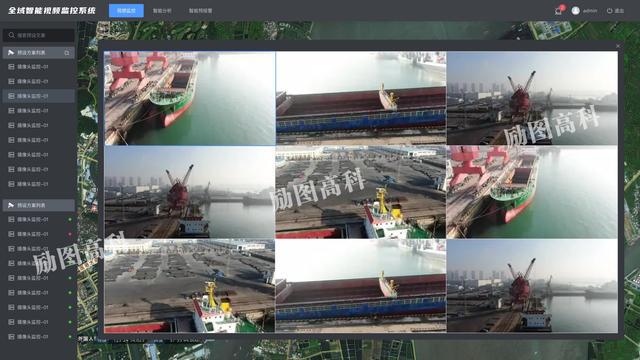Screen dimensions: 640x360
Task: Open bottom-row video of the blue and red barge
Action: pyautogui.click(x=361, y=286)
